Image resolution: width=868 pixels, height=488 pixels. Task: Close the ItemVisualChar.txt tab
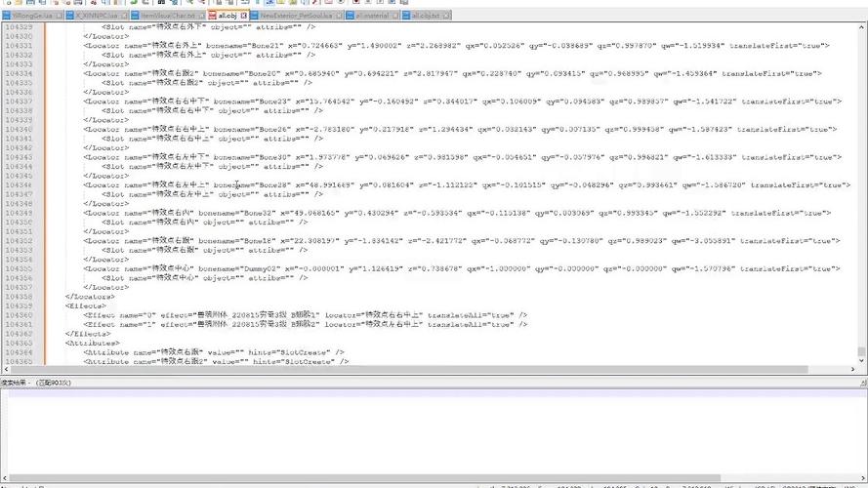(202, 17)
